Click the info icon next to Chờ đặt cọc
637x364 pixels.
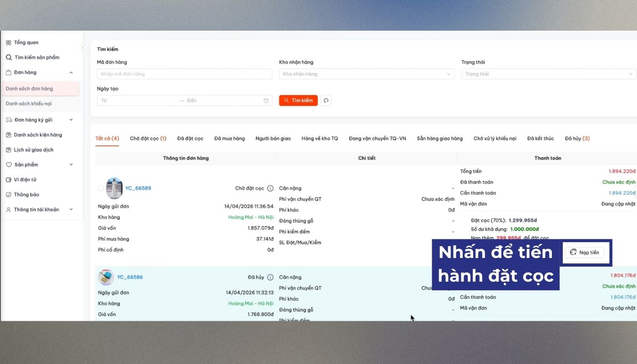pyautogui.click(x=270, y=188)
